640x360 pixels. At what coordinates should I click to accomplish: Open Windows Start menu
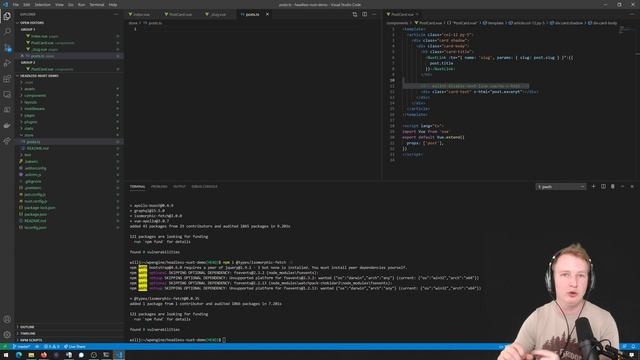pyautogui.click(x=6, y=355)
